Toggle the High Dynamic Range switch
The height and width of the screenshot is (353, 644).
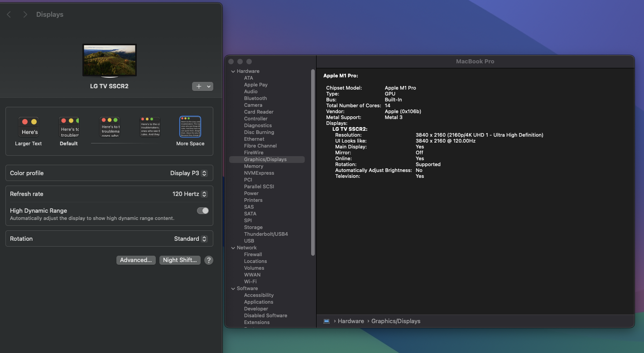202,210
